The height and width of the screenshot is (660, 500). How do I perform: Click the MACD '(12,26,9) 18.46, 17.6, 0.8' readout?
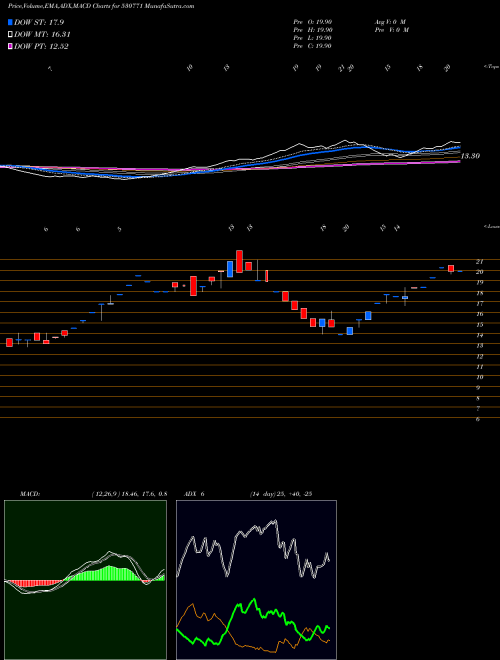[129, 494]
